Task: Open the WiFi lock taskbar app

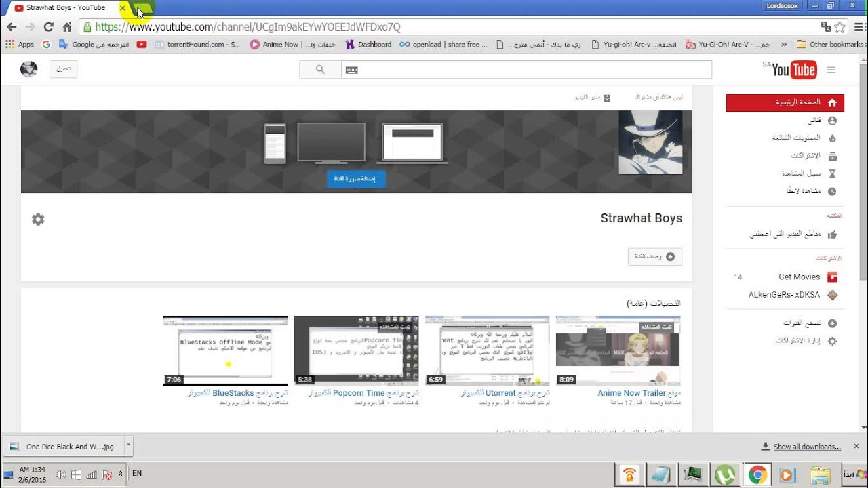Action: [x=629, y=475]
